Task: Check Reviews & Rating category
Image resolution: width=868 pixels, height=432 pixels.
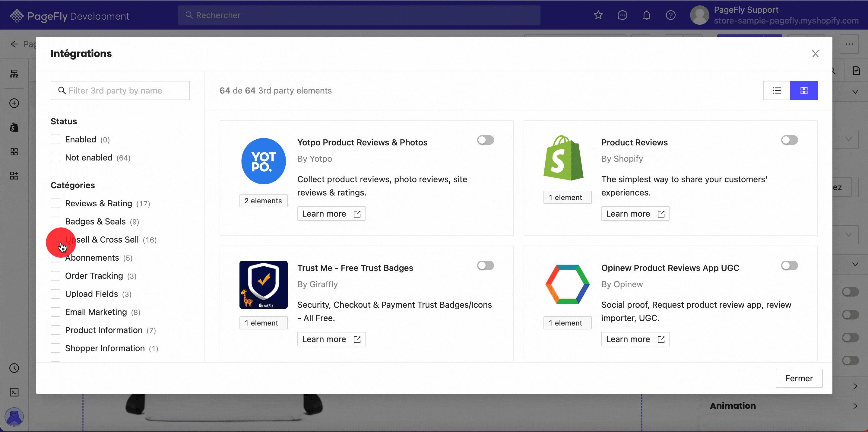Action: click(x=55, y=203)
